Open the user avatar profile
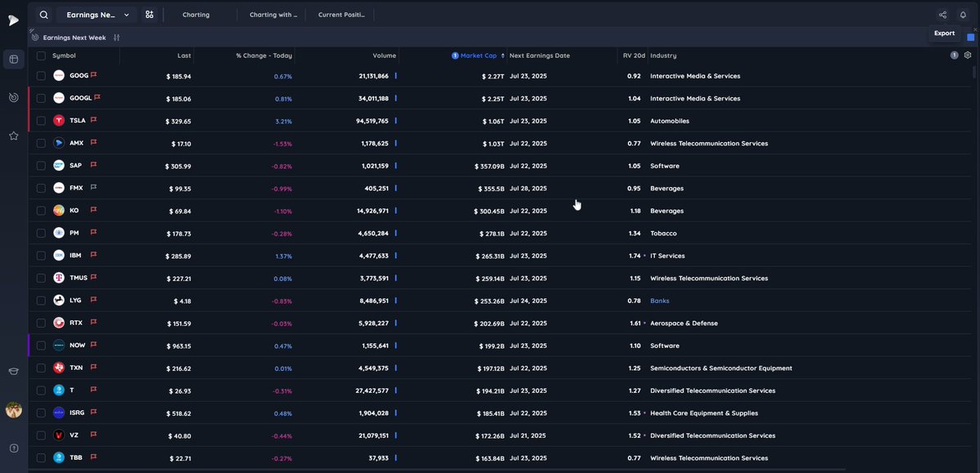 14,409
